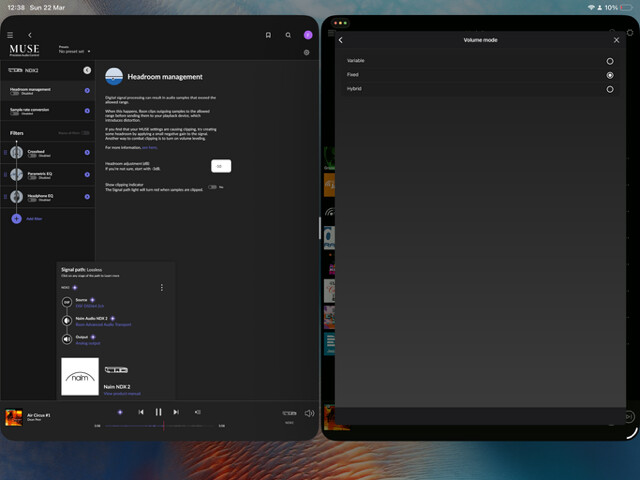
Task: Select Sample rate conversion in the sidebar
Action: pyautogui.click(x=48, y=111)
